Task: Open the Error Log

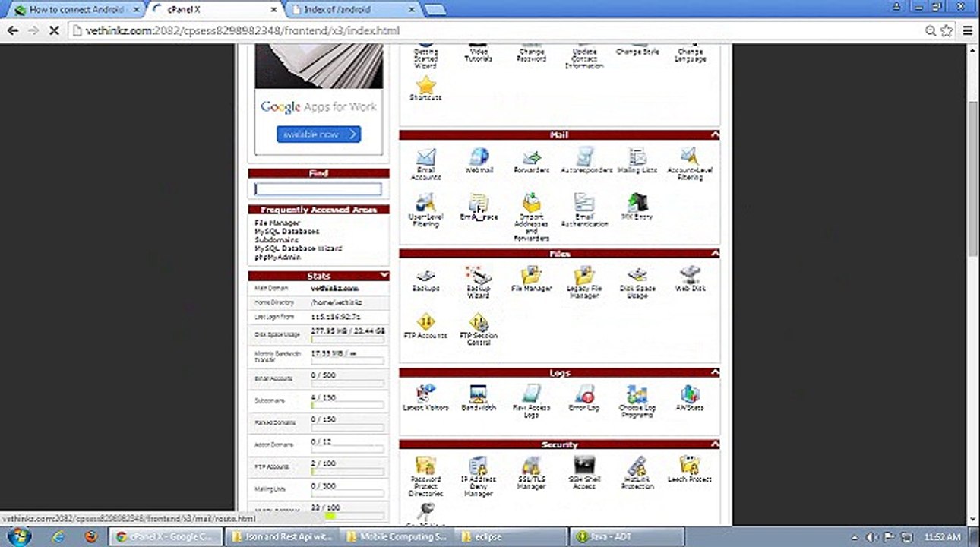Action: (584, 398)
